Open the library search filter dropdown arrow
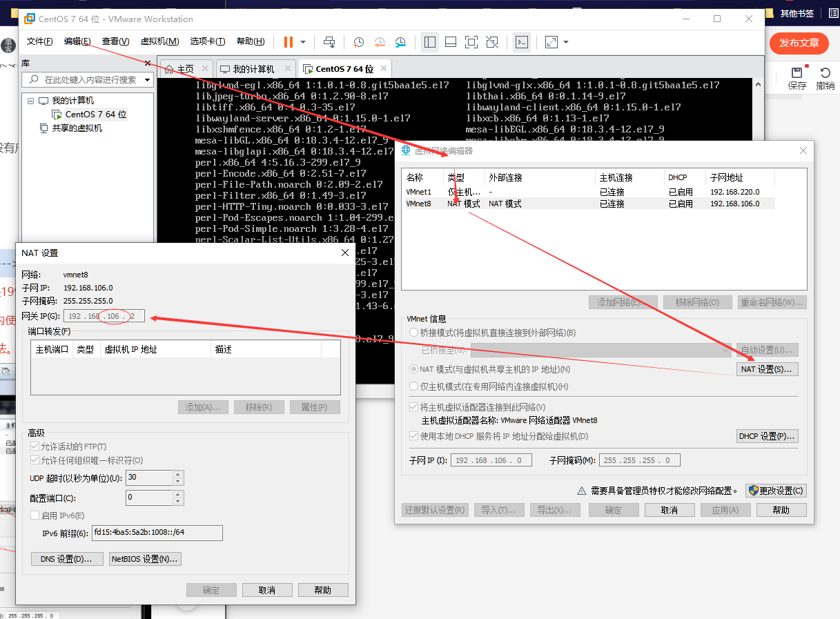 [147, 80]
